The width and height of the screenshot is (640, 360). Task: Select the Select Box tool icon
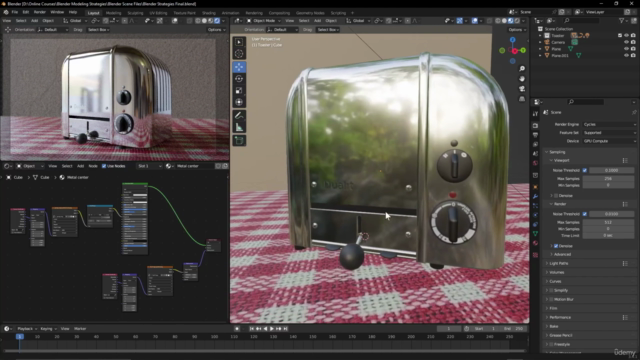(239, 42)
